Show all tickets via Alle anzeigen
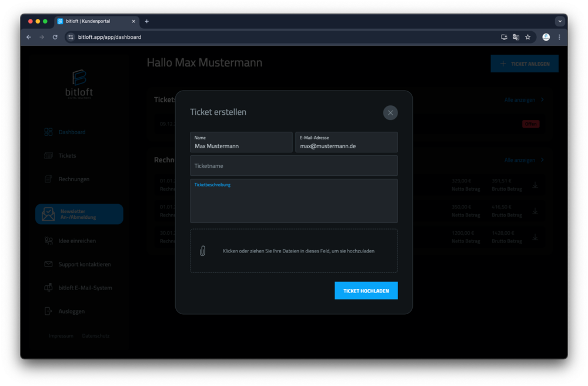This screenshot has width=588, height=386. (x=519, y=100)
